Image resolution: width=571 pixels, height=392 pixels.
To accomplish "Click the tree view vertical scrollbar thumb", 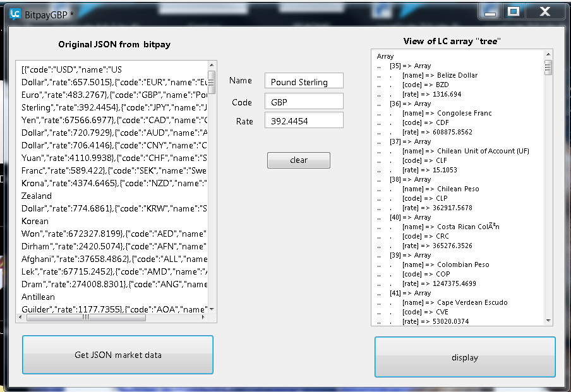I will [548, 68].
